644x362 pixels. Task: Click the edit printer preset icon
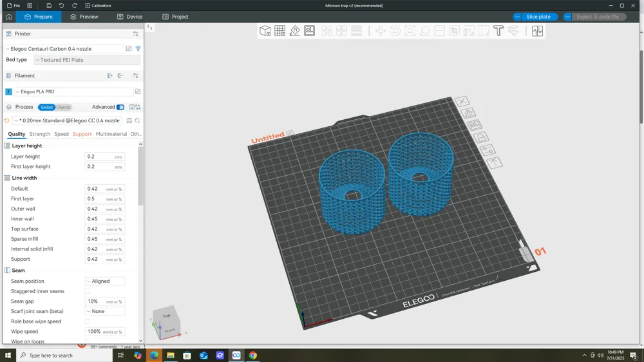pyautogui.click(x=129, y=48)
